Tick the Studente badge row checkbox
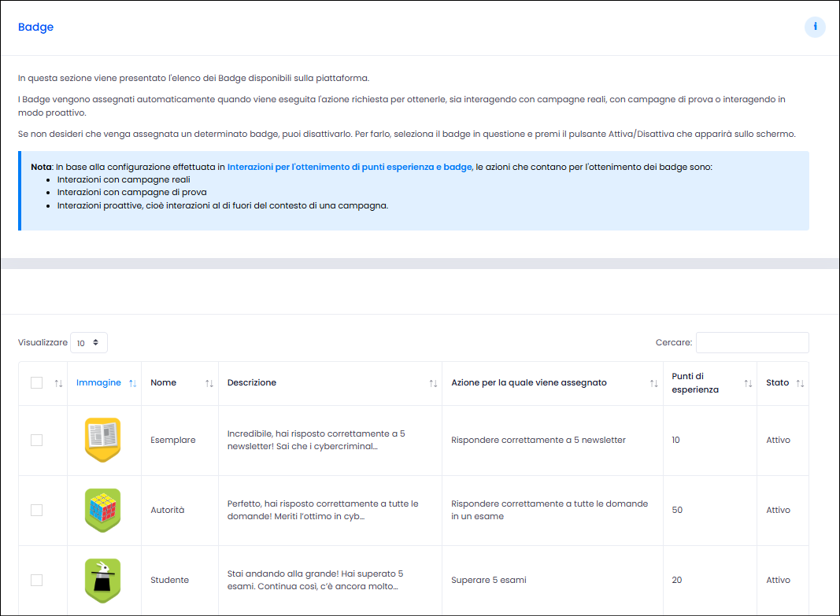Screen dimensions: 840x616 (x=36, y=580)
